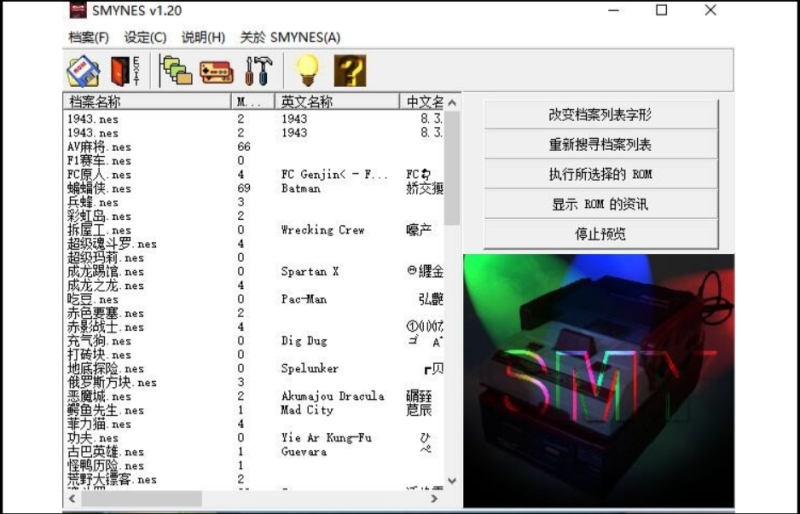Select 彩虹岛.nes file
The image size is (800, 514).
click(99, 216)
